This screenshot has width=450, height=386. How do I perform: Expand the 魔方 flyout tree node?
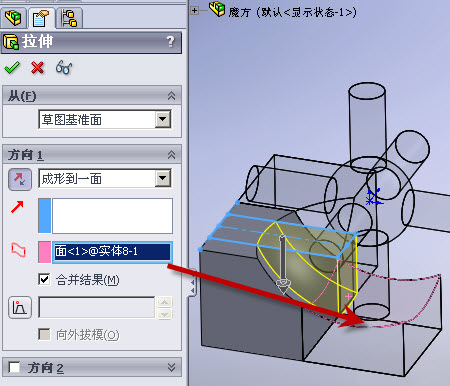195,11
